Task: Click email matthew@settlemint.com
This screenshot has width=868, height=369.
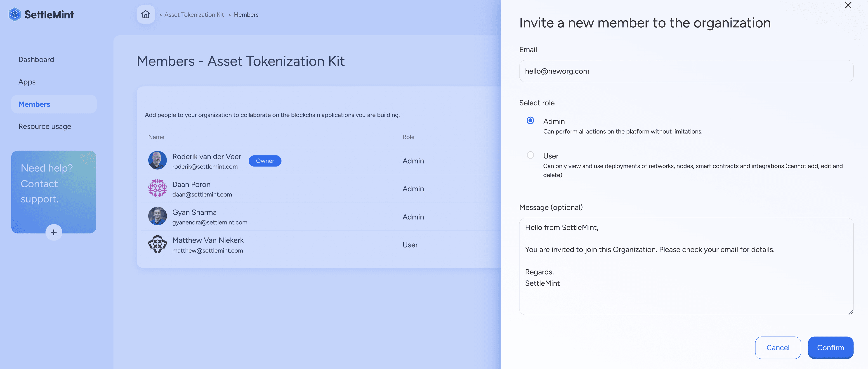Action: coord(208,251)
